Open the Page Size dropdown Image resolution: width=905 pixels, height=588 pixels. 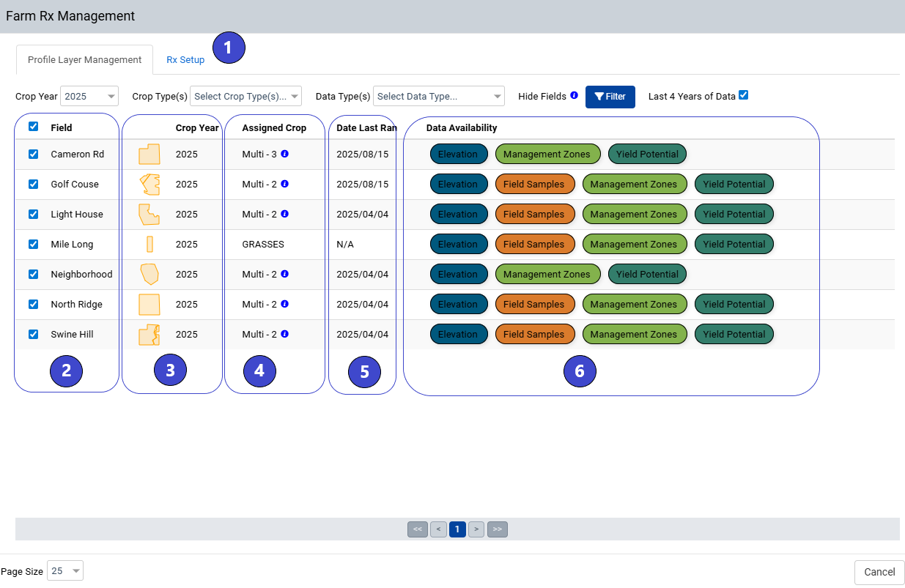[x=65, y=571]
